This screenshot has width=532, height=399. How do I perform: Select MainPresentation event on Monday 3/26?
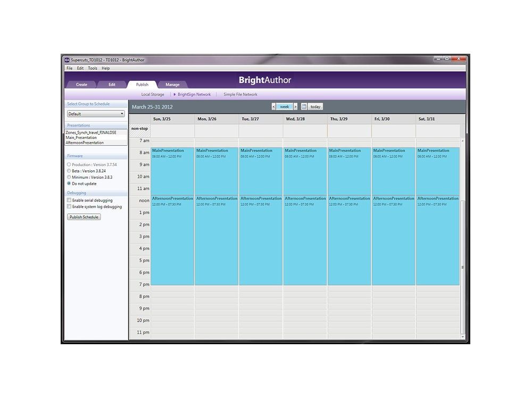(217, 171)
